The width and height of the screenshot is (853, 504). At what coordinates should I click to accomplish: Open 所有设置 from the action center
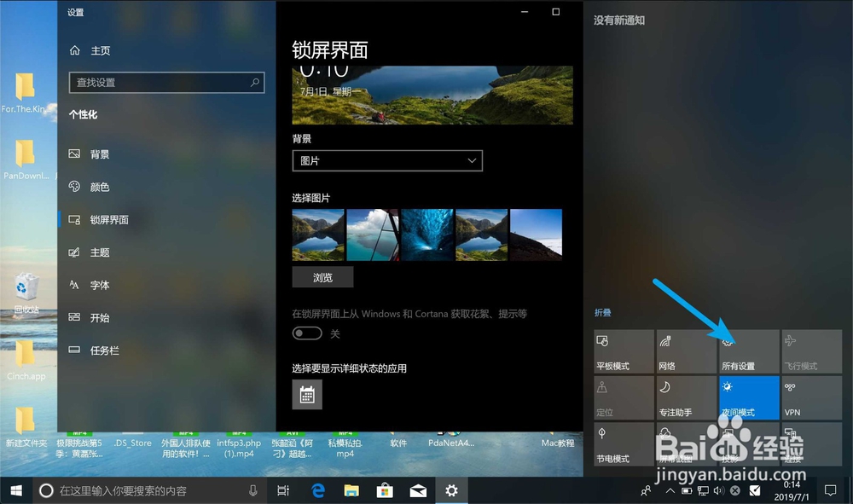[748, 350]
